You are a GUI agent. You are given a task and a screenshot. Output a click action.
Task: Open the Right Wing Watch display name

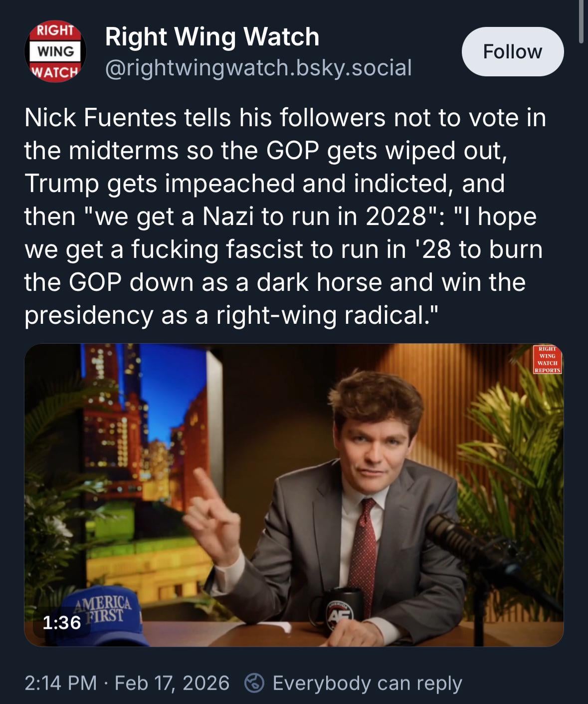click(x=212, y=36)
